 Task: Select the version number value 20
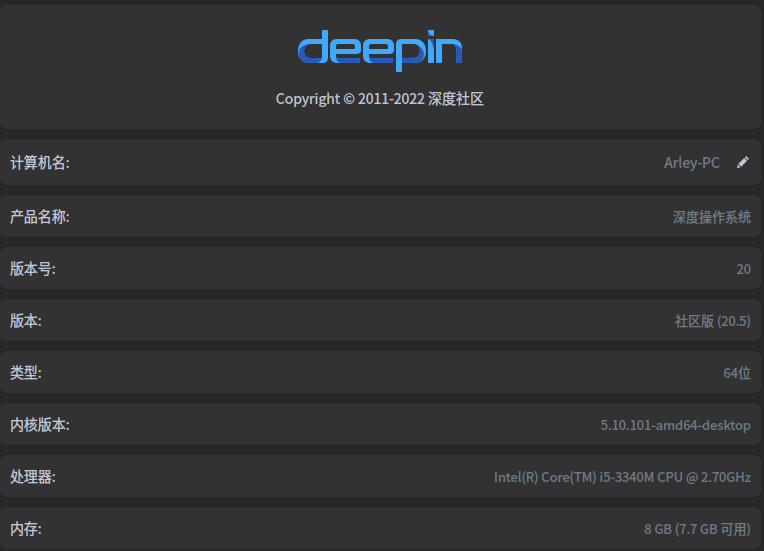[x=744, y=269]
